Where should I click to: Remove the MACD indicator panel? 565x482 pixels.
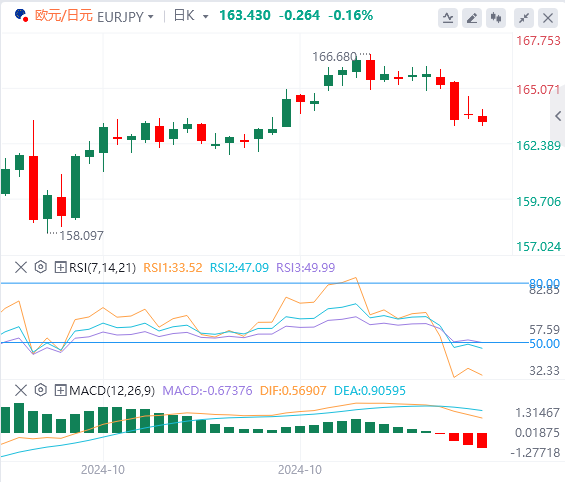coord(21,390)
